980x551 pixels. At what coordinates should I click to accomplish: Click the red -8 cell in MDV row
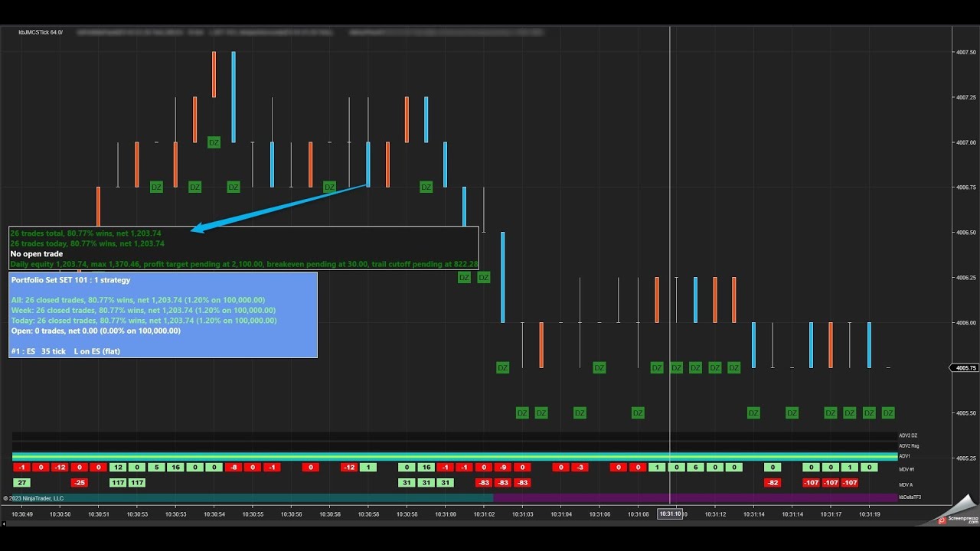click(x=234, y=468)
